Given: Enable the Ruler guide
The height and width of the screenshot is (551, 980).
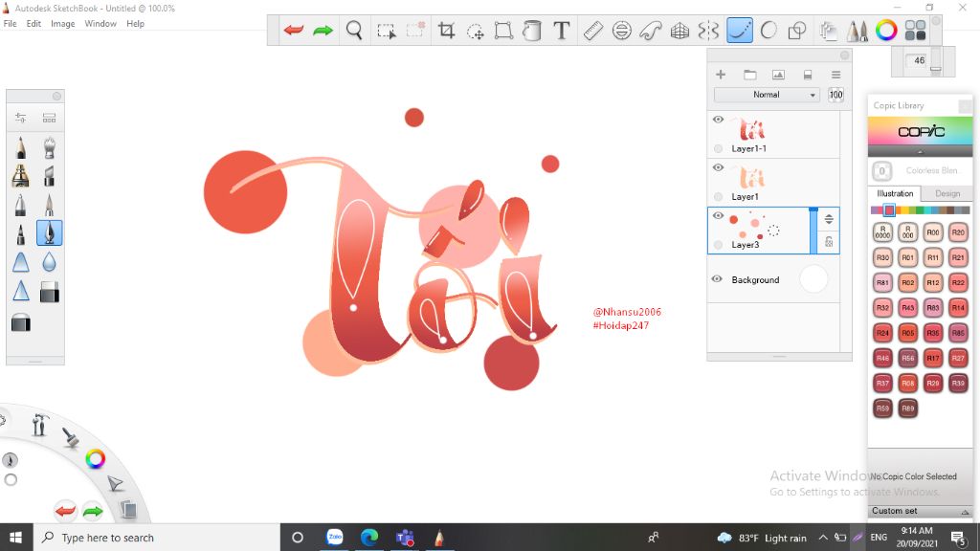Looking at the screenshot, I should point(592,30).
